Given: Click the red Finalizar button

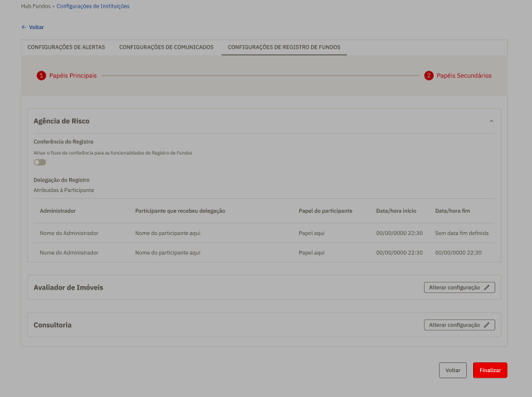Looking at the screenshot, I should 490,370.
